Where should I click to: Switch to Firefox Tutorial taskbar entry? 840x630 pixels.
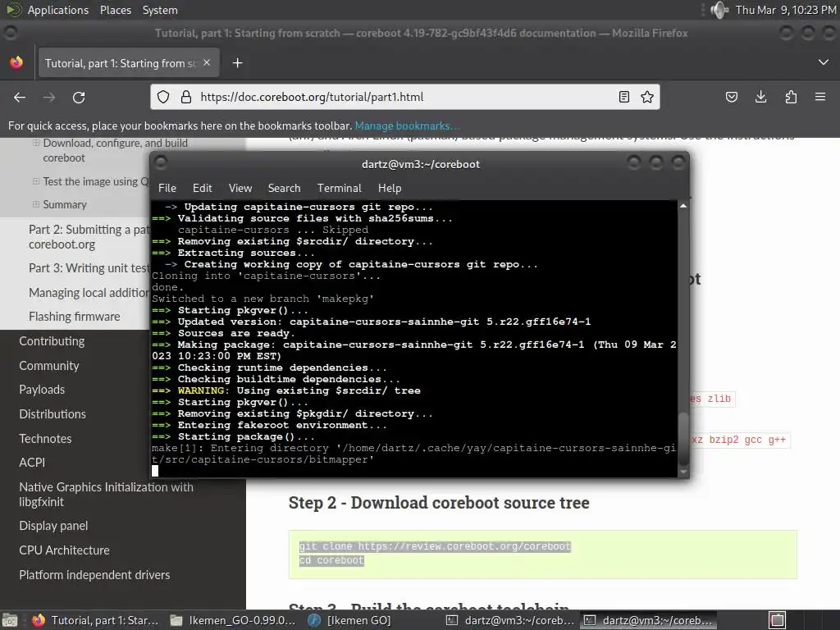[x=95, y=620]
